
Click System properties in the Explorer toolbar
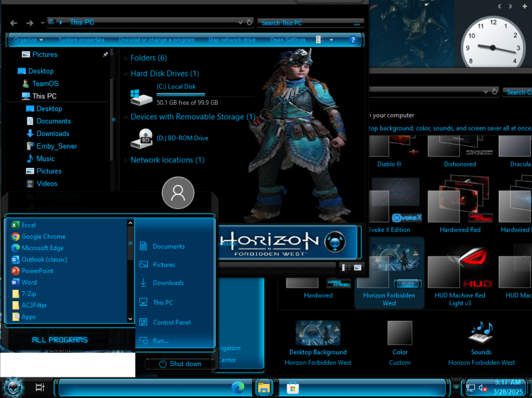[82, 40]
